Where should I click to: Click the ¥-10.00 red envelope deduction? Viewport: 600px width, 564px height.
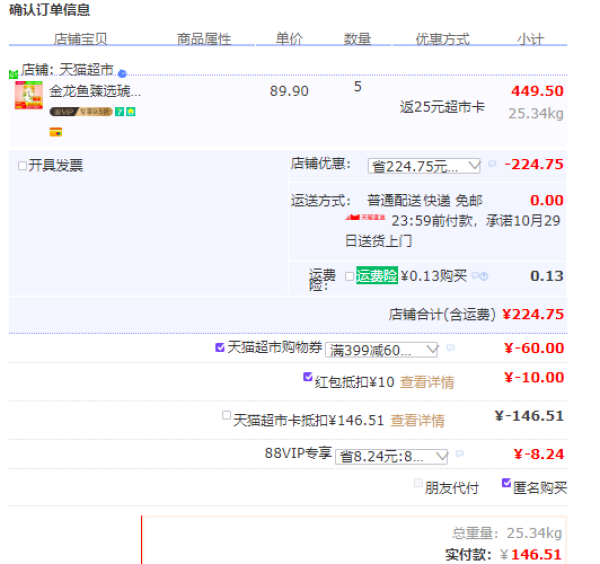coord(534,377)
